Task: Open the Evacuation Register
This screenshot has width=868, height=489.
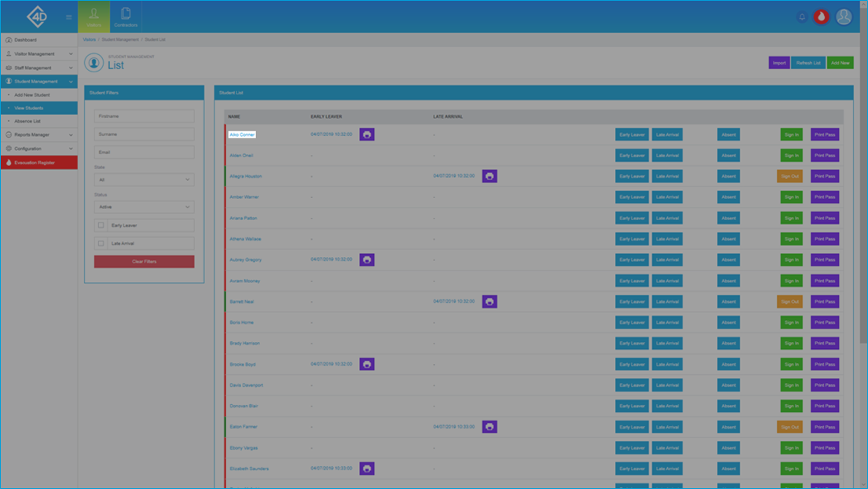Action: tap(38, 162)
